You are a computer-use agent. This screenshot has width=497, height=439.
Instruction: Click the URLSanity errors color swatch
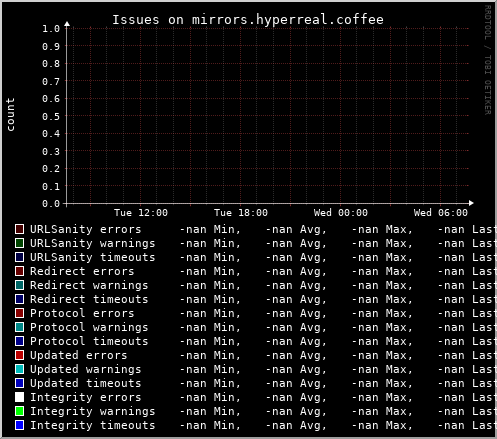click(x=19, y=229)
